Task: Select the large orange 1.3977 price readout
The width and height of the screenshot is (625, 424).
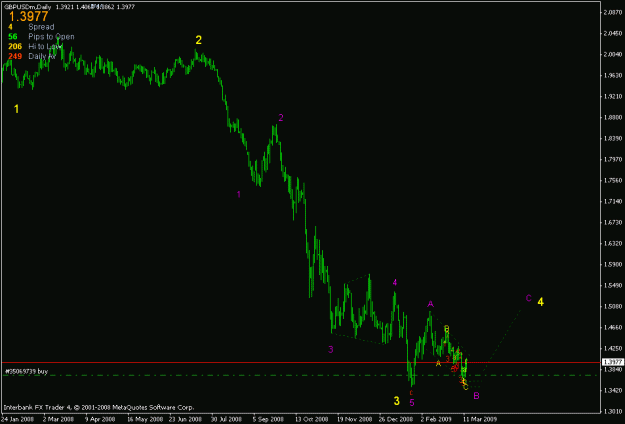Action: click(x=29, y=17)
